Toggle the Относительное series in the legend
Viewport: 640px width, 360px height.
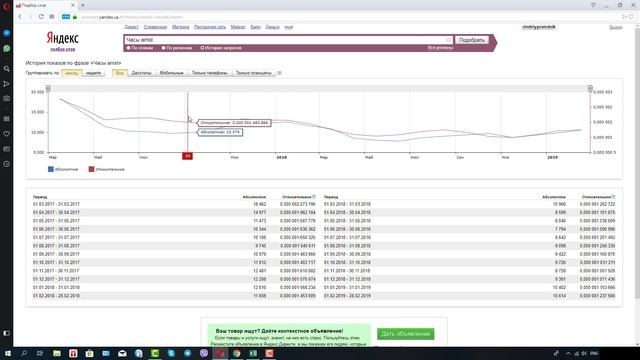[x=107, y=169]
